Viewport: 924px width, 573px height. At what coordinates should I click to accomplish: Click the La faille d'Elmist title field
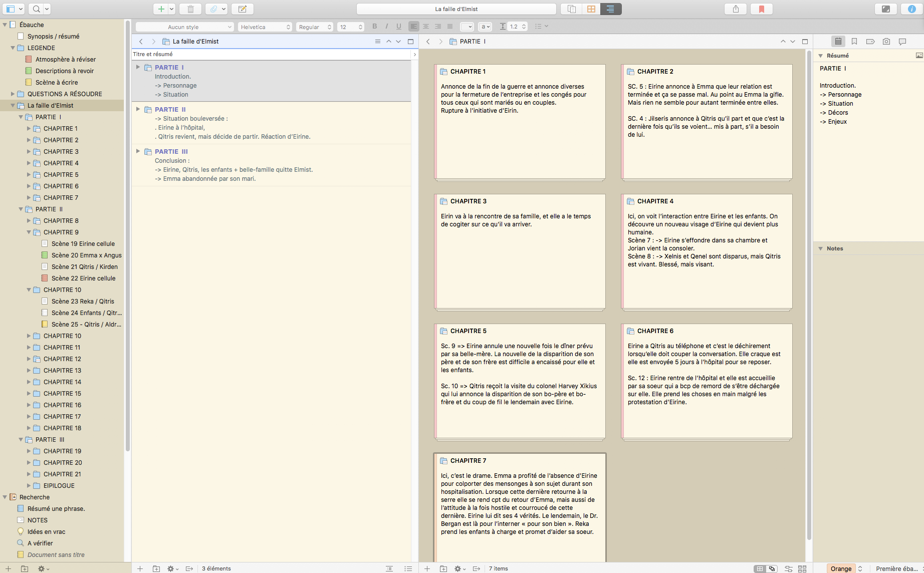click(x=456, y=9)
